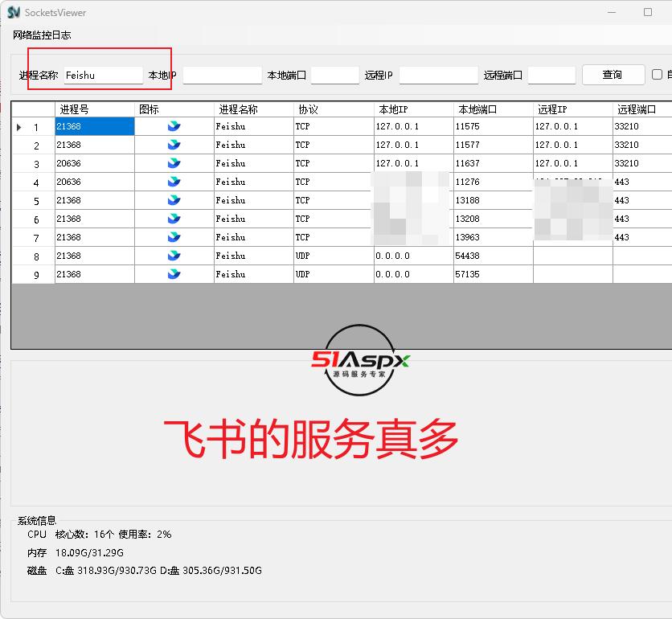Minimize the SocketsViewer window

point(612,12)
